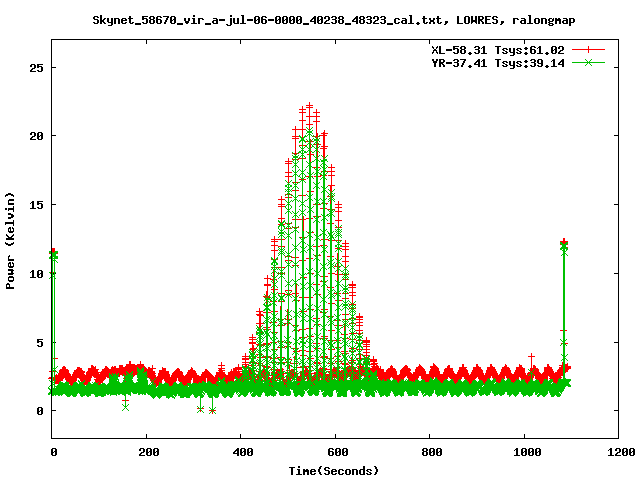The image size is (640, 480).
Task: Click the y-axis tick label 5
Action: click(40, 343)
